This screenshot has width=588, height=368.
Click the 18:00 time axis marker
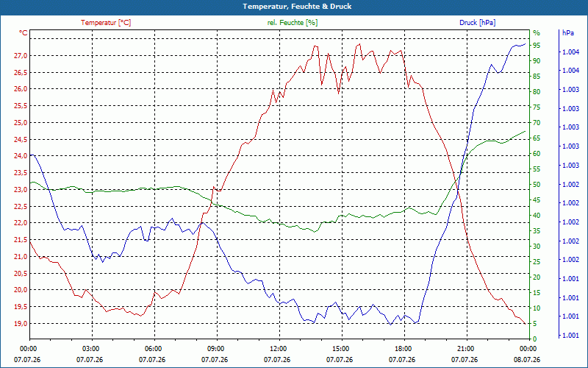click(x=403, y=348)
